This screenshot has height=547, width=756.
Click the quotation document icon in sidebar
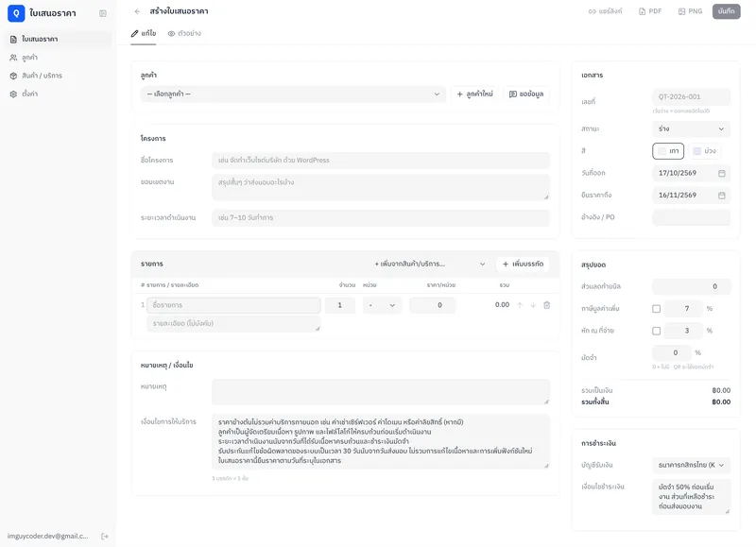pyautogui.click(x=13, y=39)
